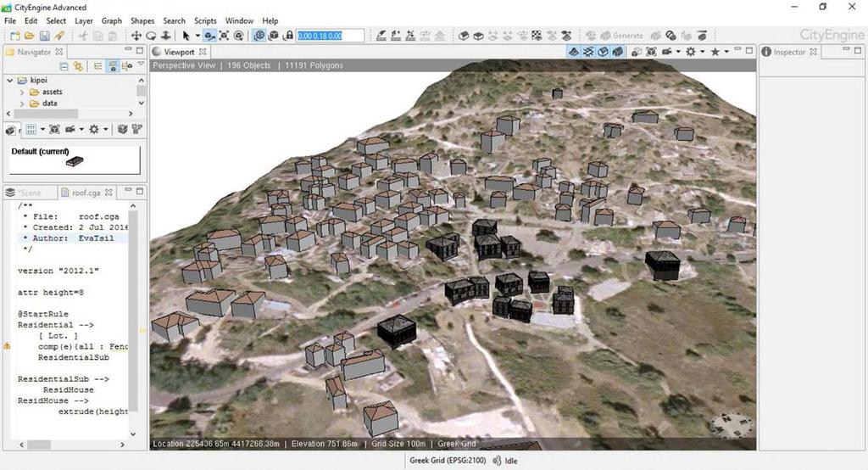The height and width of the screenshot is (470, 868).
Task: Click the viewport compass navigation widget
Action: click(x=731, y=424)
